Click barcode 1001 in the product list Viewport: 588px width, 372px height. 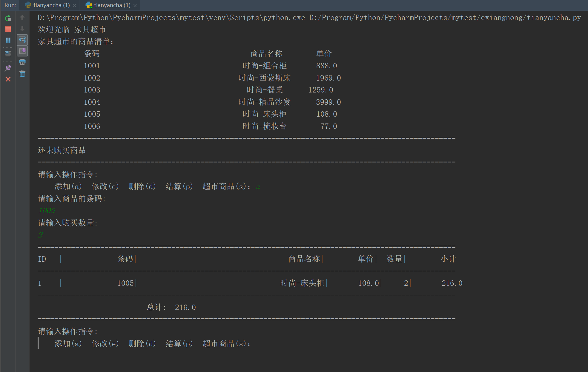coord(92,66)
